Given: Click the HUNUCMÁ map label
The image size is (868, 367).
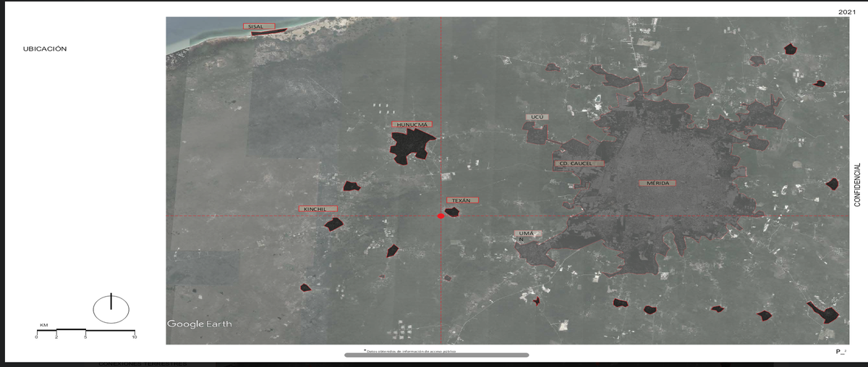Looking at the screenshot, I should coord(415,125).
